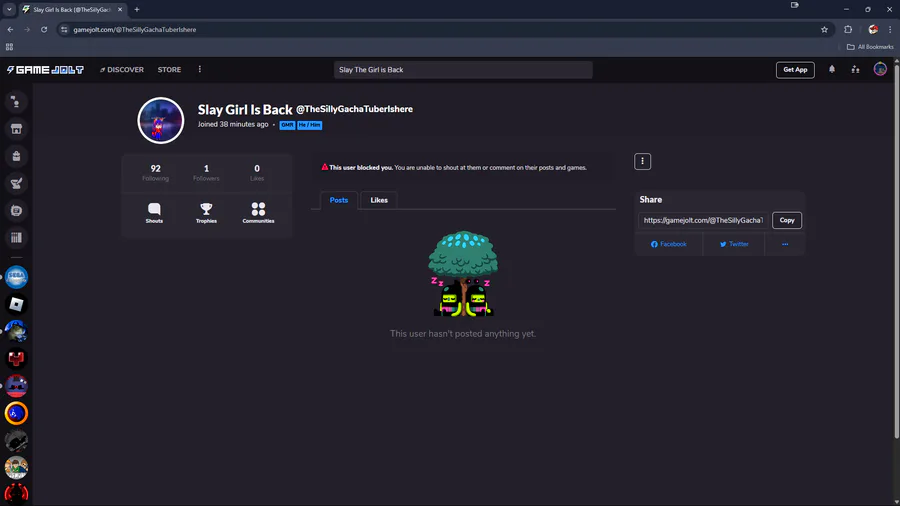Image resolution: width=900 pixels, height=506 pixels.
Task: Open the storefront icon in left sidebar
Action: tap(16, 129)
